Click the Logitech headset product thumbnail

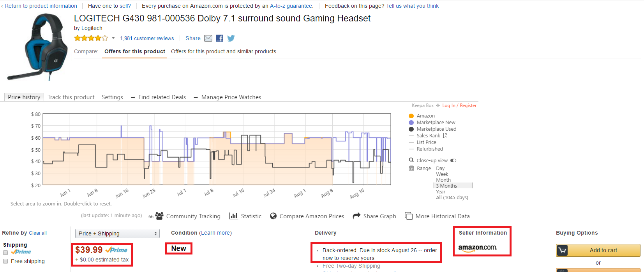click(x=37, y=46)
